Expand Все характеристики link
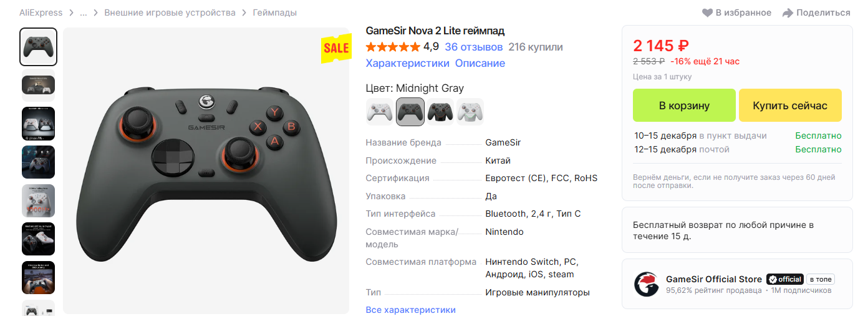Viewport: 868px width, 316px height. 410,310
